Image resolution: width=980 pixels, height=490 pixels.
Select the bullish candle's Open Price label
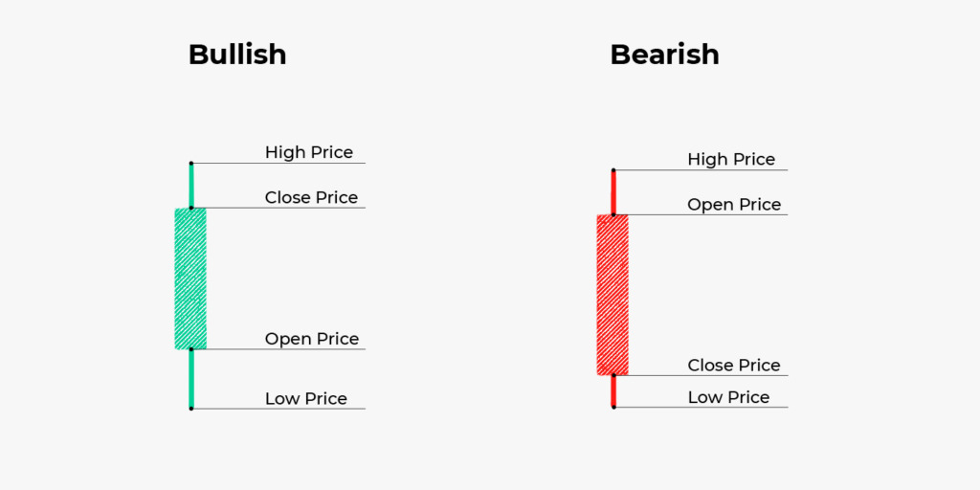tap(311, 339)
